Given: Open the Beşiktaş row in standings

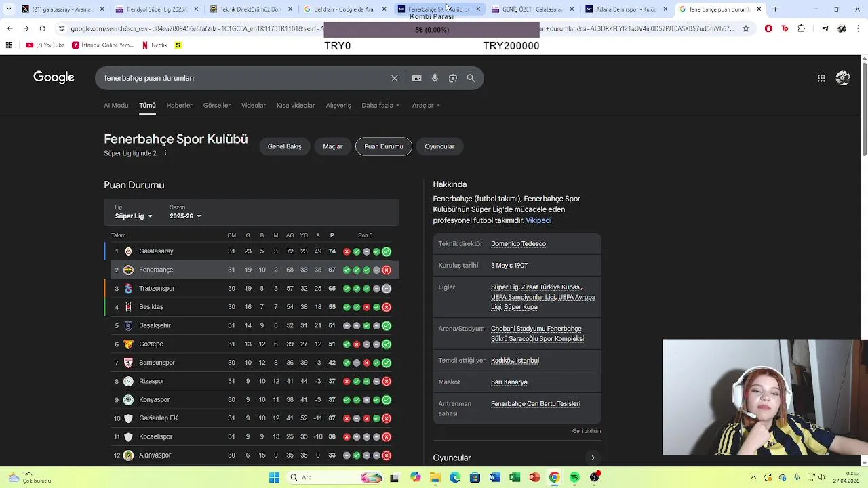Looking at the screenshot, I should pyautogui.click(x=251, y=307).
